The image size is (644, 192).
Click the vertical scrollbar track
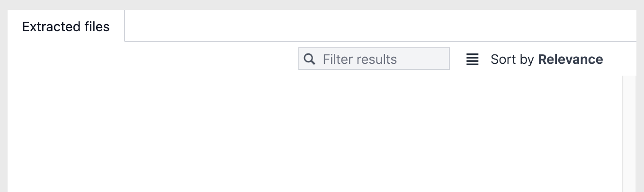point(629,133)
